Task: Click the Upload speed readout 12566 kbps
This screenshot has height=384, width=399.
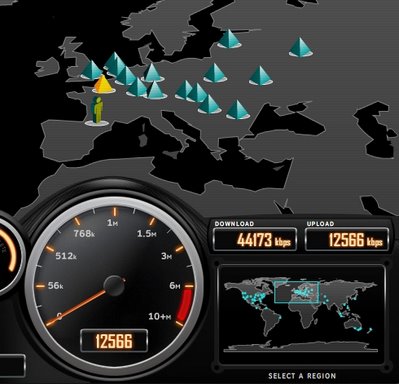Action: (347, 240)
